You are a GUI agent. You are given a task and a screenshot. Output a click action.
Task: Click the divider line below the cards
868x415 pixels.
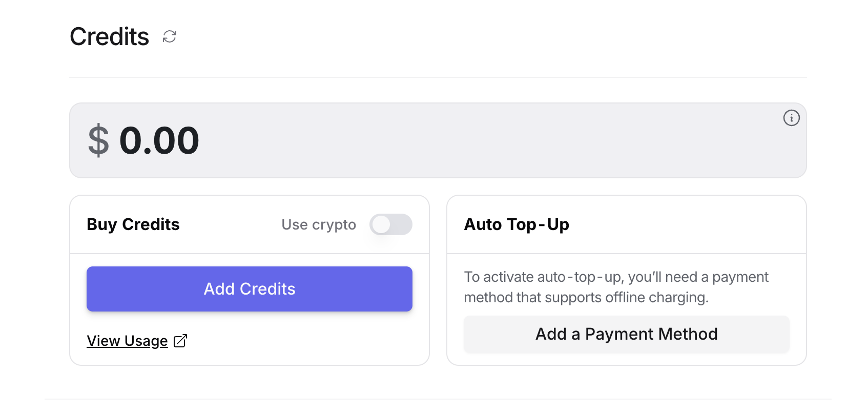coord(438,399)
